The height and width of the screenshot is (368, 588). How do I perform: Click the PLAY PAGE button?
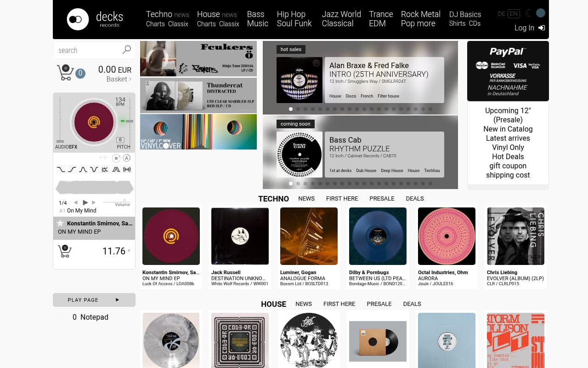tap(94, 300)
